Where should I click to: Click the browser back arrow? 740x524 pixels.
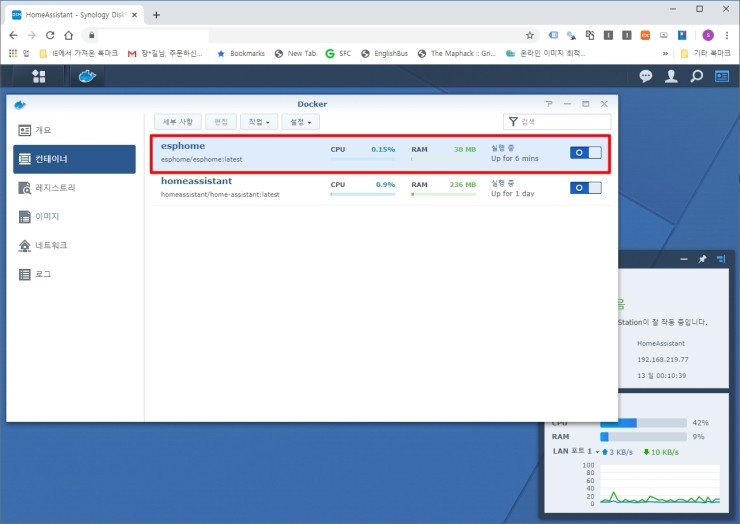13,35
